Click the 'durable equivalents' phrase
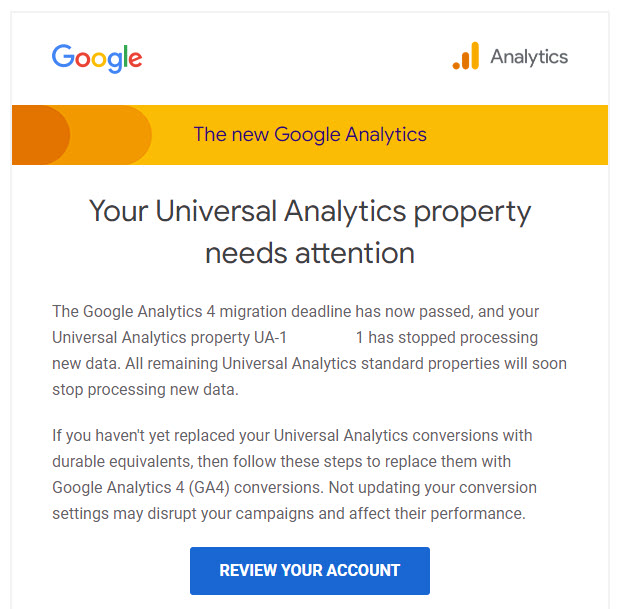 pos(122,462)
